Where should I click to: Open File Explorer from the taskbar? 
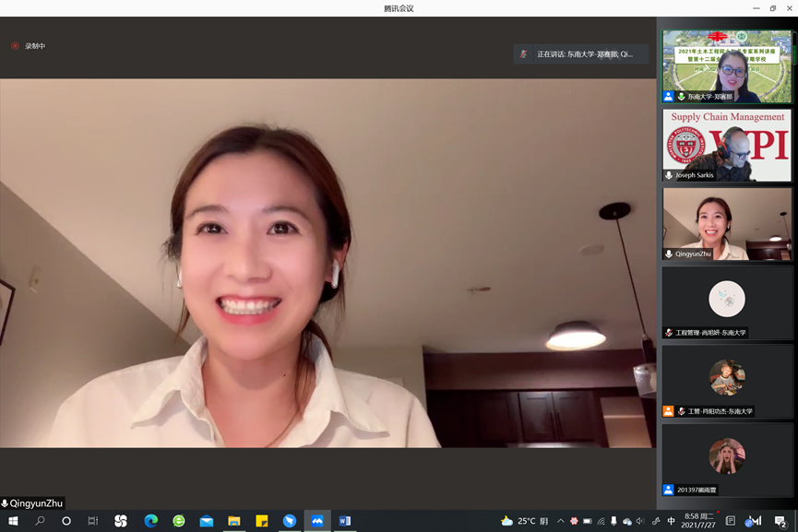click(x=234, y=521)
